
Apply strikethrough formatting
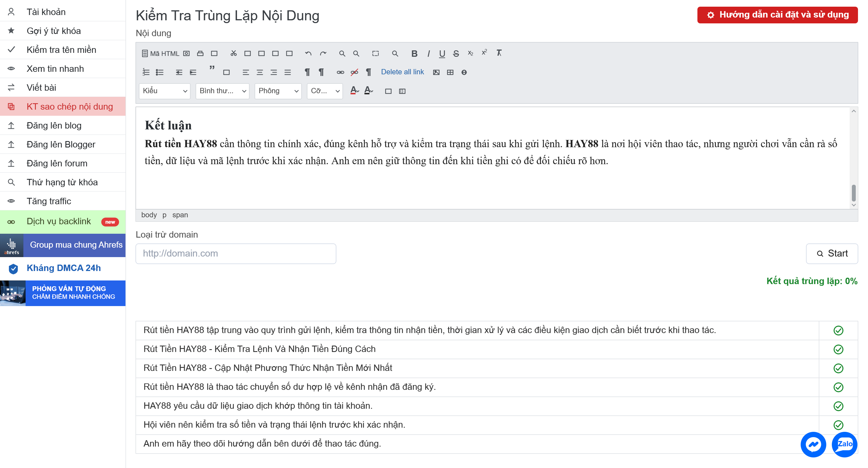coord(456,53)
